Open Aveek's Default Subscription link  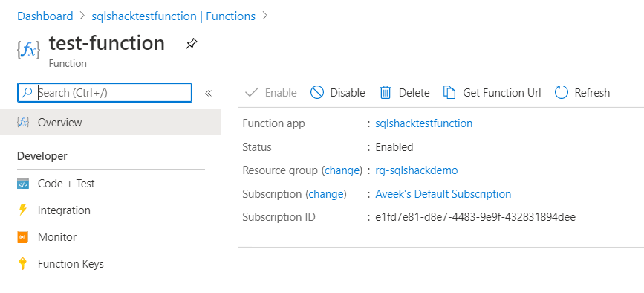click(x=443, y=193)
